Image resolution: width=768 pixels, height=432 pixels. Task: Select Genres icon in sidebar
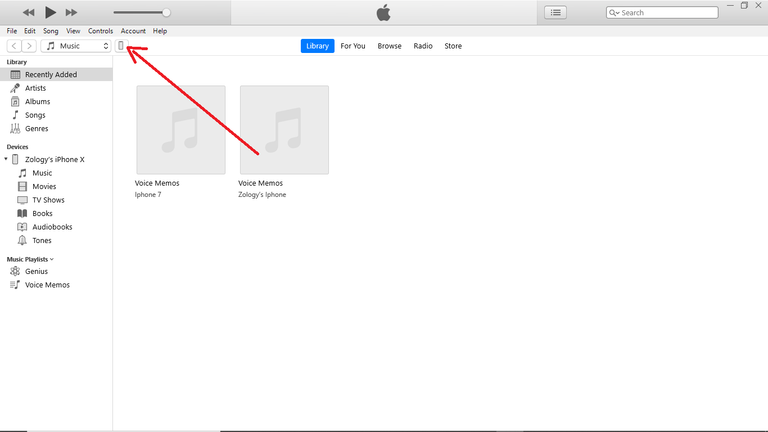click(15, 128)
